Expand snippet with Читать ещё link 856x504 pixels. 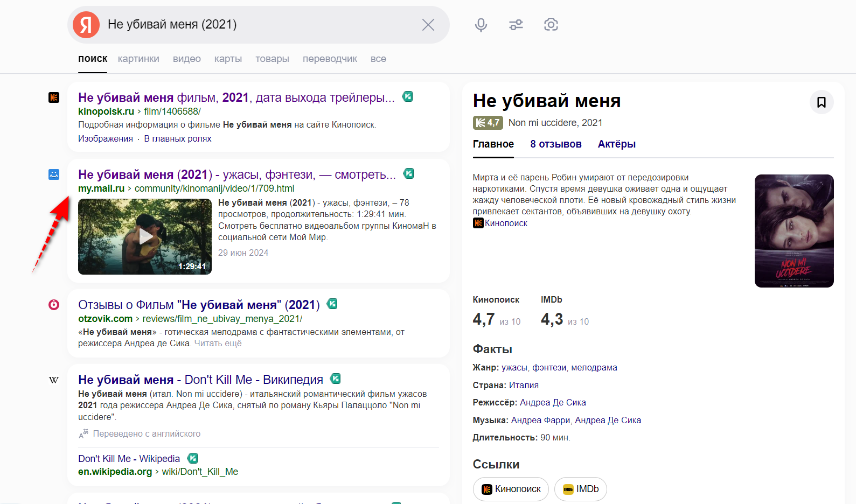[x=218, y=344]
